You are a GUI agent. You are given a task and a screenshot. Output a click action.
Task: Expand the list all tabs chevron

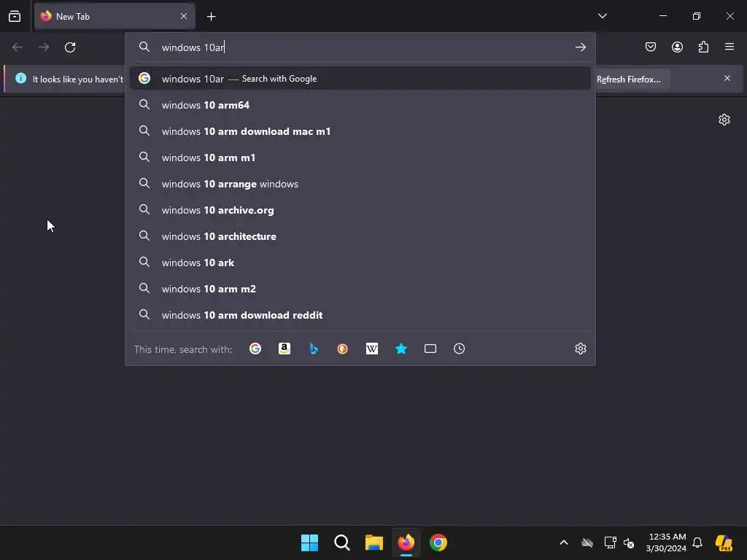[602, 16]
